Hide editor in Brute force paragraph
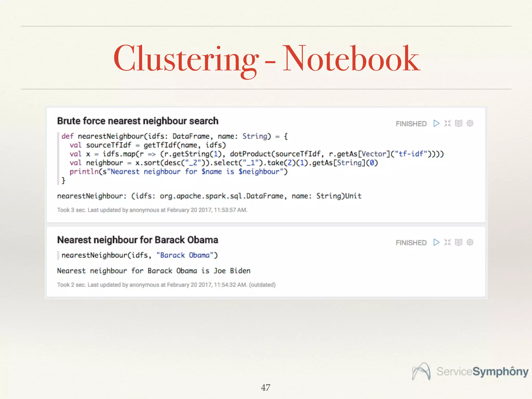The height and width of the screenshot is (399, 532). [447, 123]
